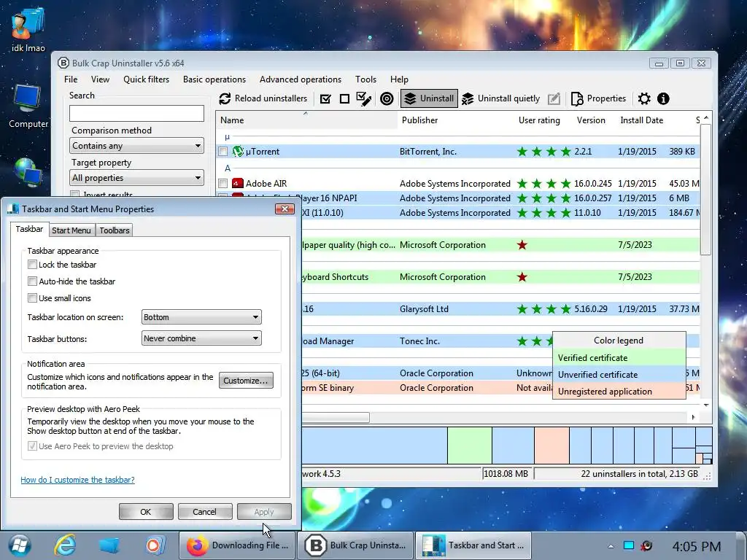Screen dimensions: 747x560
Task: Switch to Bulk Crap Uninstaller taskbar button
Action: [355, 545]
